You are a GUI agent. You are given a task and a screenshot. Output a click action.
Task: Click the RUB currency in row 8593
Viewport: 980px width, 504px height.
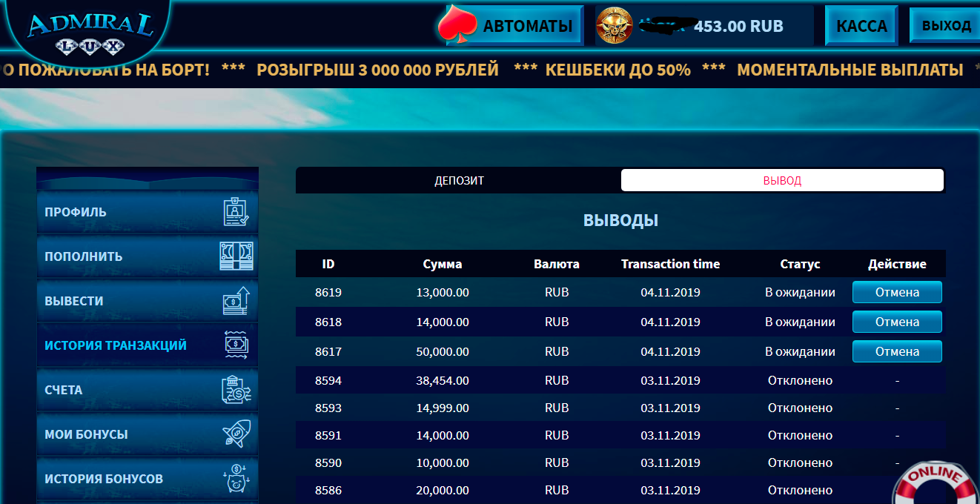point(557,408)
